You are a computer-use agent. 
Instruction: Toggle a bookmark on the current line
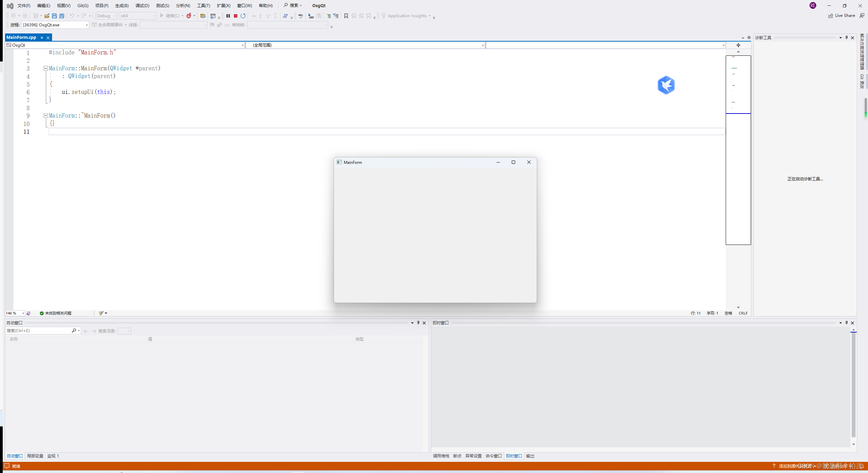click(346, 16)
